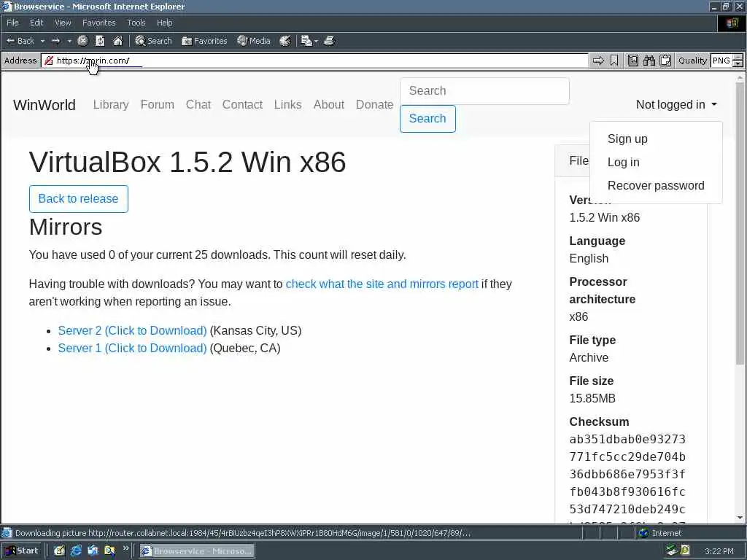Click the first quick launch icon
Viewport: 747px width, 560px height.
click(x=59, y=551)
